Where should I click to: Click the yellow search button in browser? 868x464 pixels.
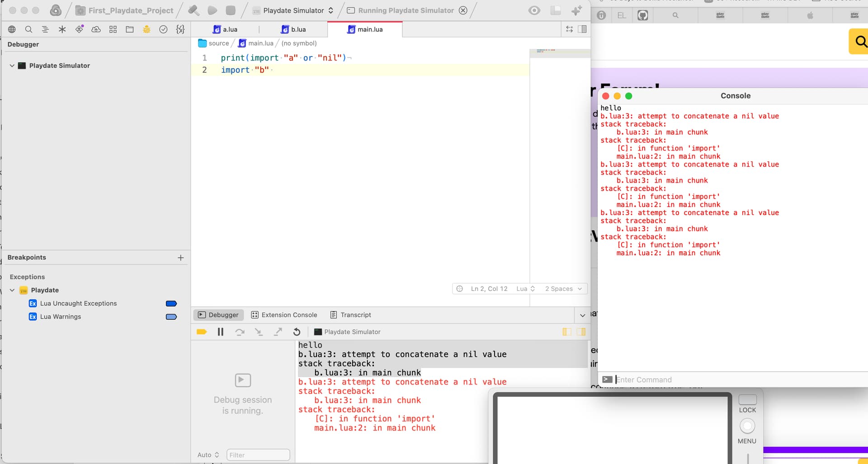[859, 42]
